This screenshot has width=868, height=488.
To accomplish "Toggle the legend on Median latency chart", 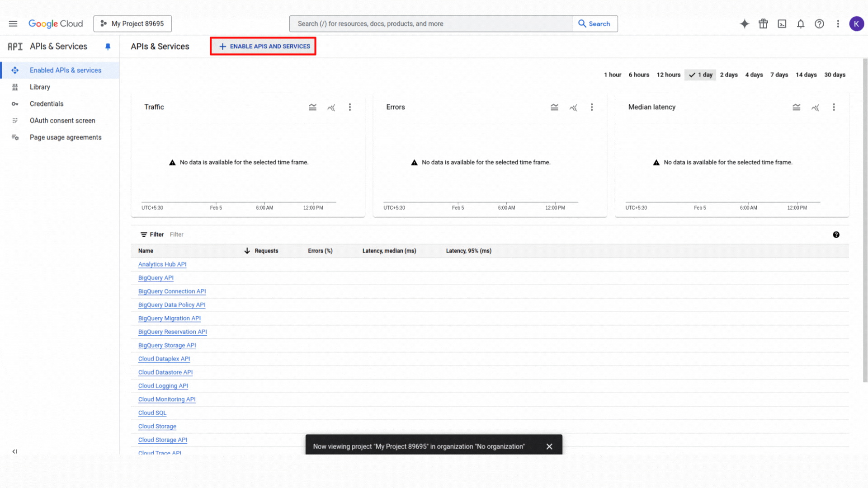I will tap(797, 107).
